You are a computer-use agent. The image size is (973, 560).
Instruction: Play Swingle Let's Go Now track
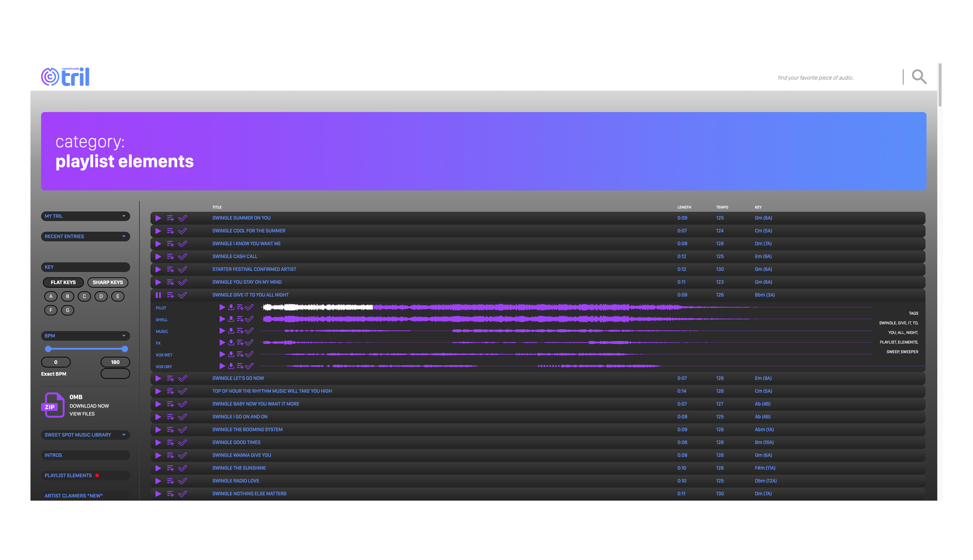pos(158,379)
